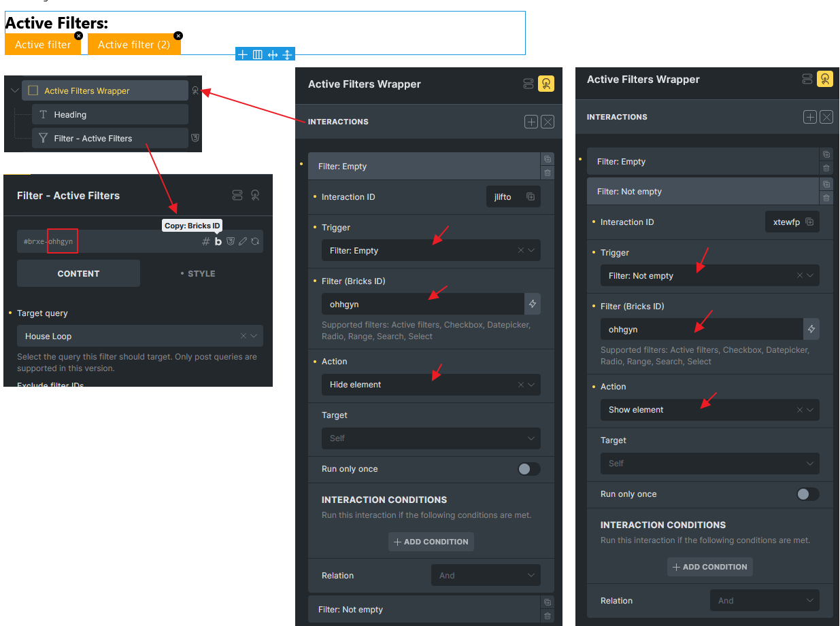Viewport: 840px width, 626px height.
Task: Switch to the CONTENT tab
Action: (x=78, y=273)
